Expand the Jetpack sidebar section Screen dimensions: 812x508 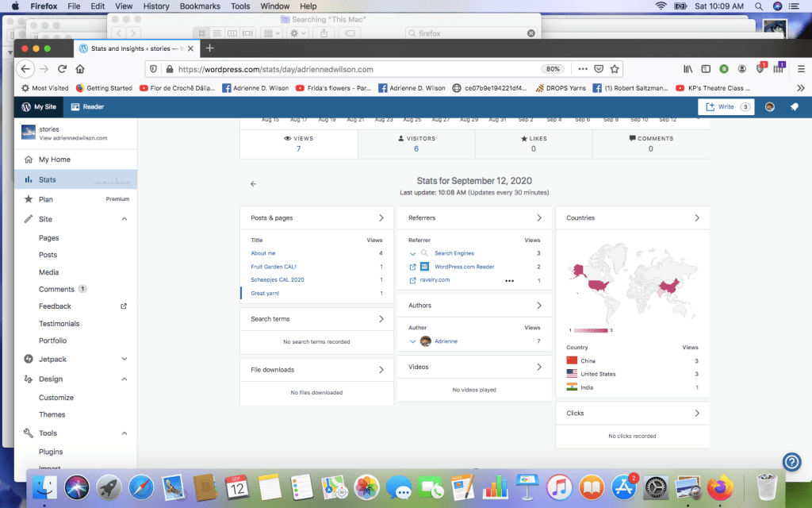tap(124, 359)
